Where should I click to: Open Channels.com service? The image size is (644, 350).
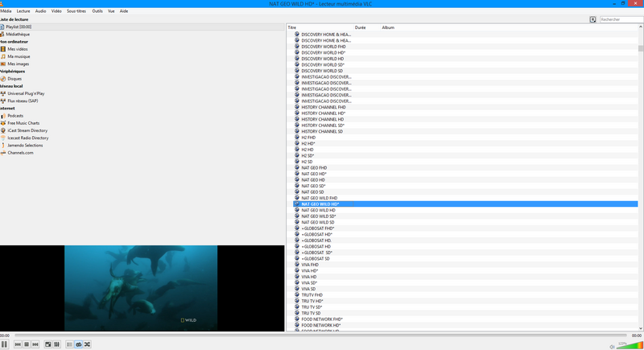pos(20,153)
